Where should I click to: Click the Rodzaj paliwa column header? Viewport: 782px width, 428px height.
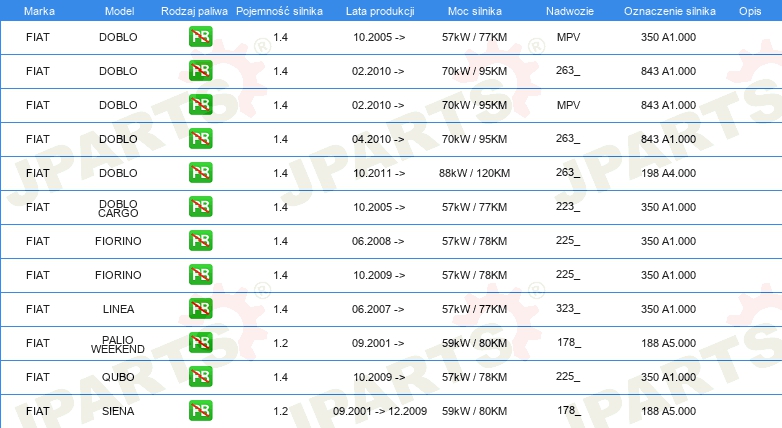click(194, 11)
